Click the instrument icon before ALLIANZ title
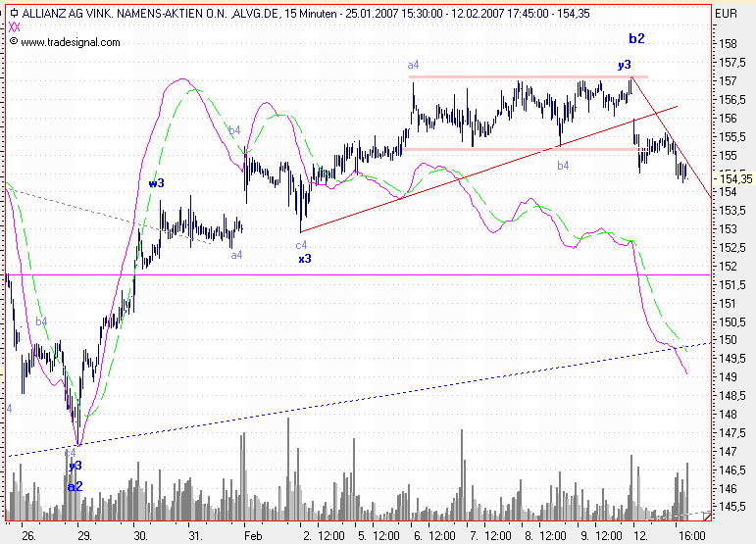Screen dimensions: 756x544 click(x=13, y=14)
